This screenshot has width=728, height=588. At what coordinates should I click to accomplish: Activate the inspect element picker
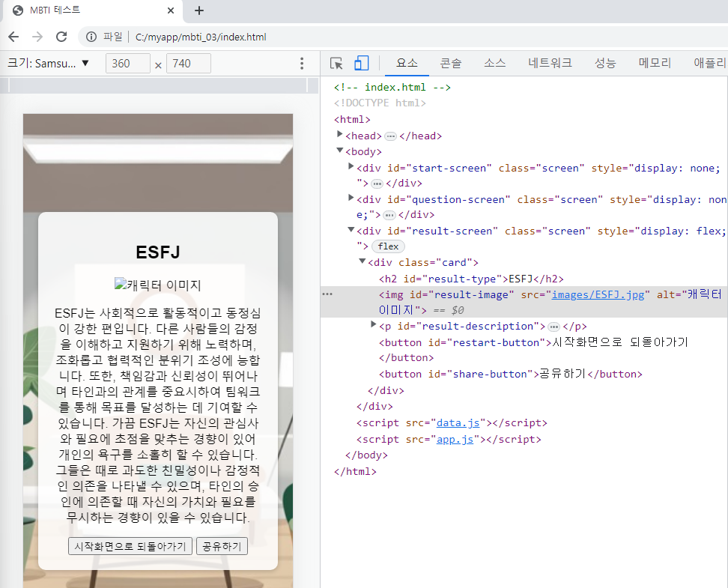pyautogui.click(x=336, y=63)
